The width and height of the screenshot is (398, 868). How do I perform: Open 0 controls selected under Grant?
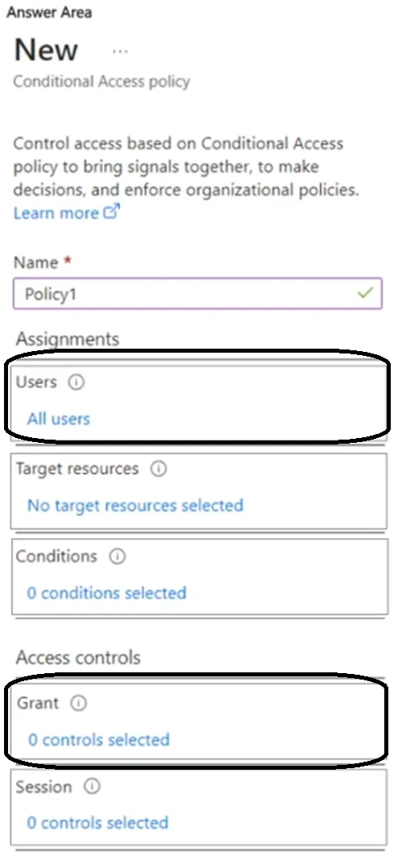pyautogui.click(x=98, y=739)
